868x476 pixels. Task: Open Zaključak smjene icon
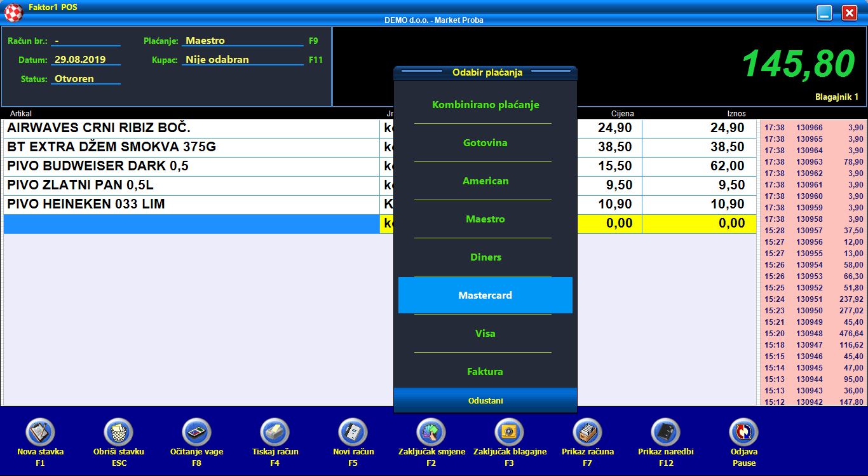(x=431, y=433)
